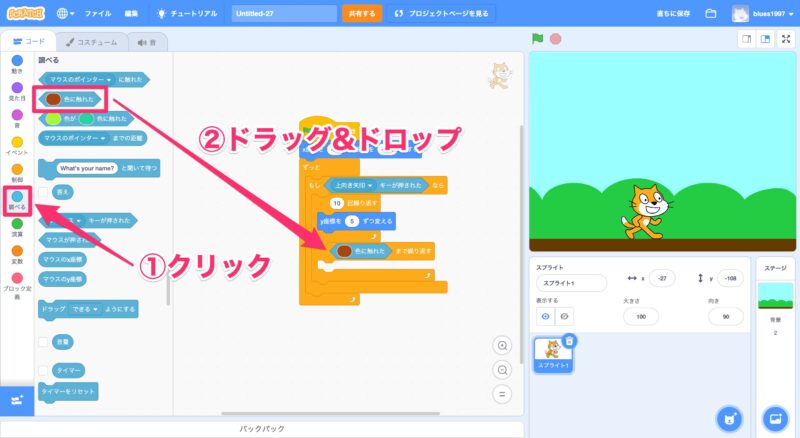Click the project title field Untitled-27

[x=284, y=14]
